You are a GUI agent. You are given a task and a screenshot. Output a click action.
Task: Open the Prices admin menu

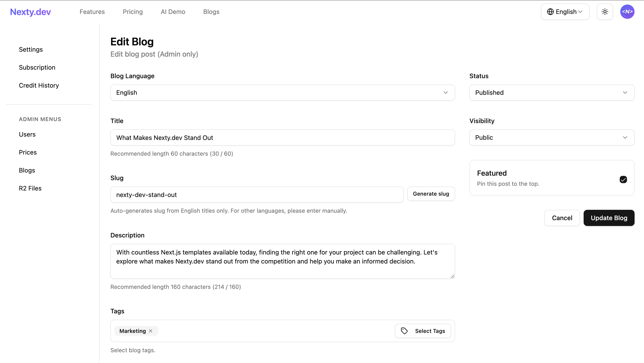28,152
